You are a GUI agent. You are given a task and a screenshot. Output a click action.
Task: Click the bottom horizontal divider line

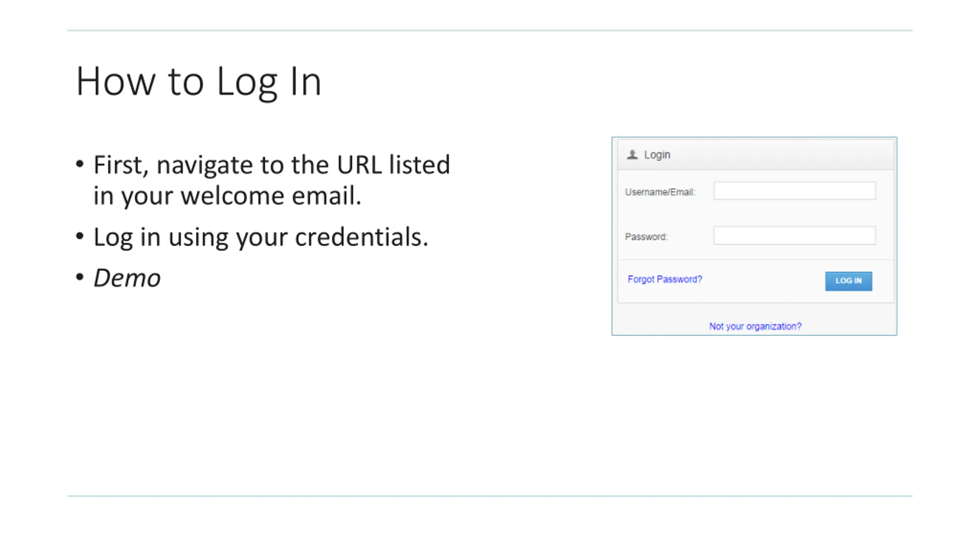coord(490,496)
